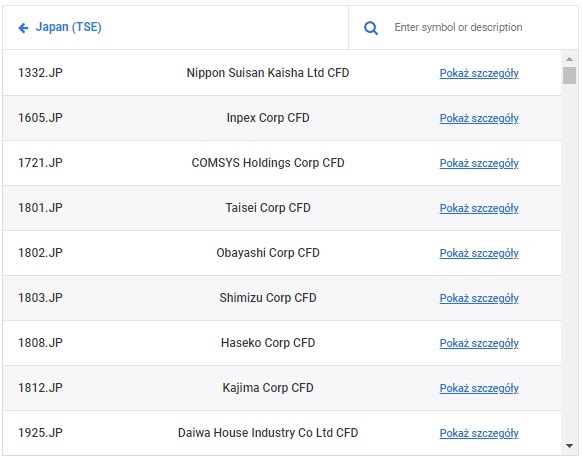This screenshot has height=459, width=582.
Task: View details link for Taisei Corp CFD
Action: [479, 208]
